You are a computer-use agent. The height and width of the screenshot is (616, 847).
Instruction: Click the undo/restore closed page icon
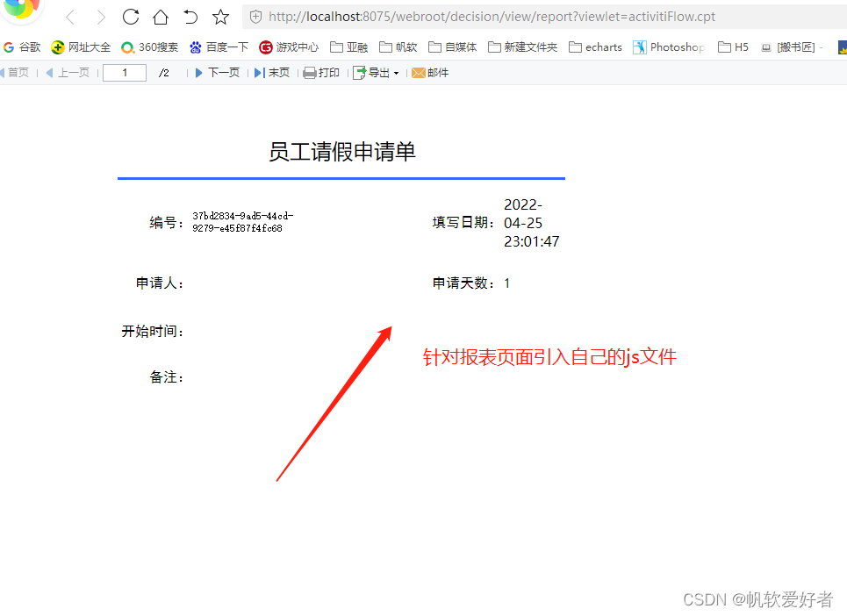click(190, 18)
